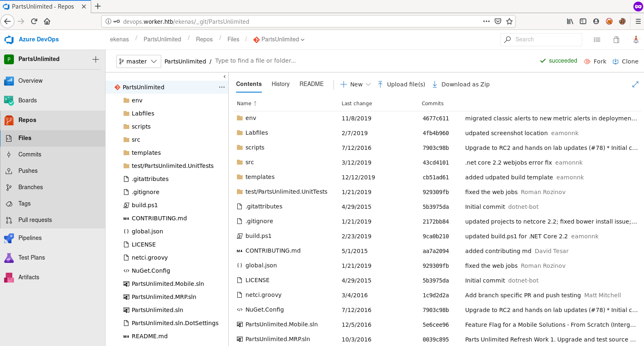Enter full screen with the expand arrows icon
The height and width of the screenshot is (346, 644).
(635, 84)
